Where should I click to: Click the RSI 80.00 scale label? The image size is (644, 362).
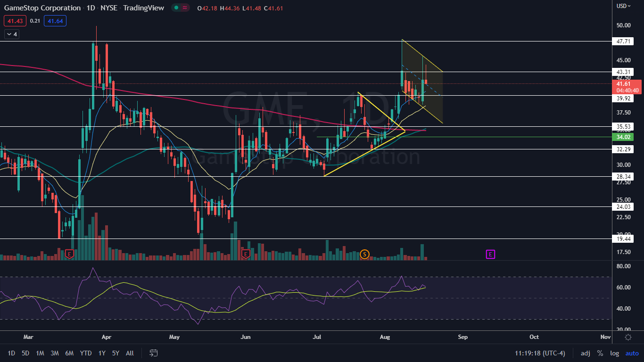pos(624,266)
